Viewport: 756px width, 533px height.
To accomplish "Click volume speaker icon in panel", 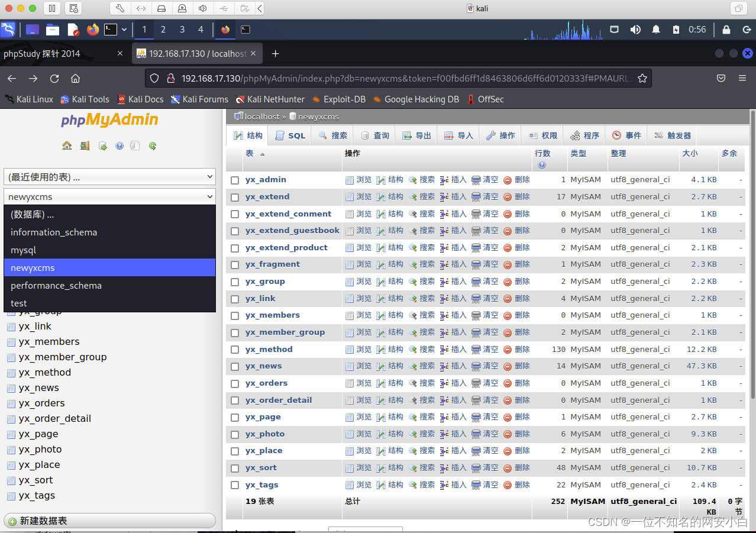I will tap(635, 30).
